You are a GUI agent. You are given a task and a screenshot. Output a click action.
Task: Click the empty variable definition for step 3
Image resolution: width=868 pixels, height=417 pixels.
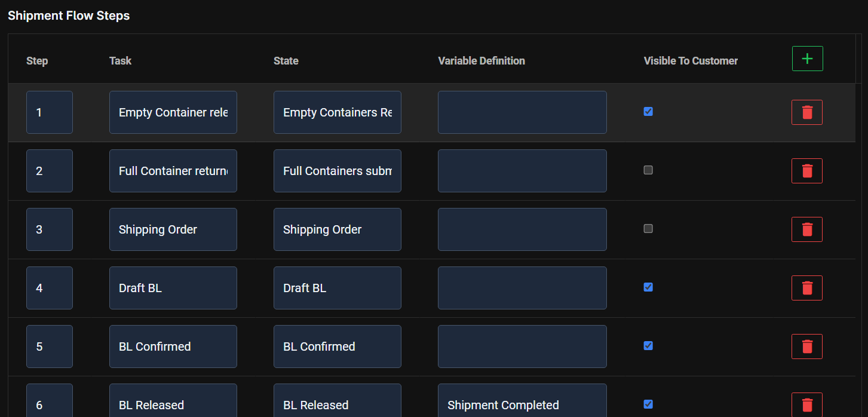pyautogui.click(x=522, y=229)
